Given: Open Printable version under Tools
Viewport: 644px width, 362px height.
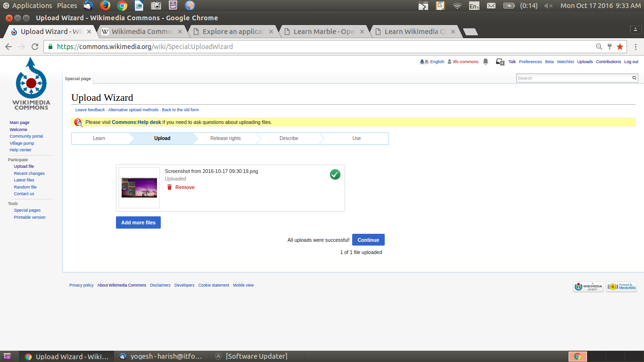Looking at the screenshot, I should (x=30, y=217).
